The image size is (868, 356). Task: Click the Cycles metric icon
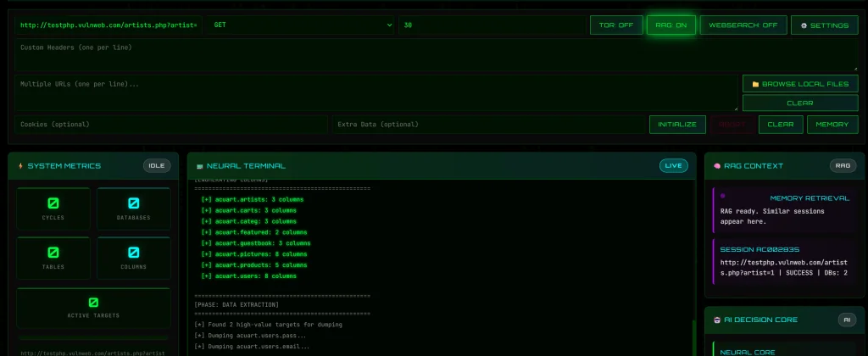point(53,203)
